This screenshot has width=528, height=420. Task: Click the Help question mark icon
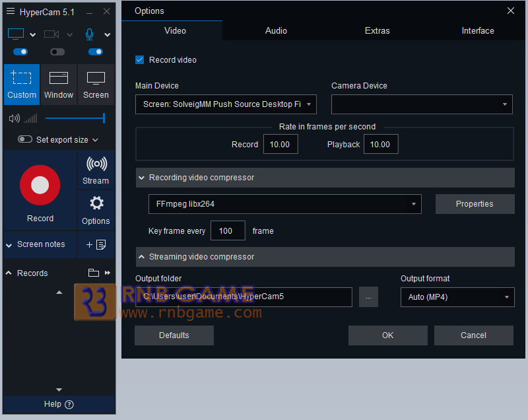(x=69, y=405)
